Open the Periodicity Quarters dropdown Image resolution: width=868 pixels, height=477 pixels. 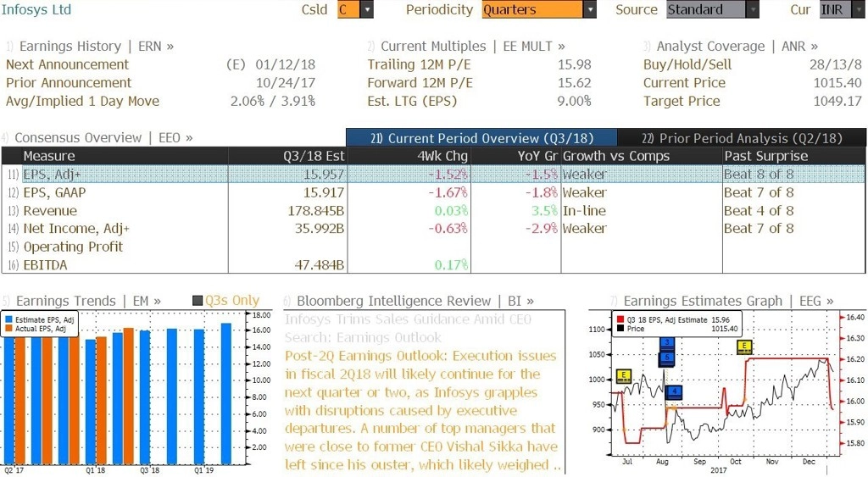pos(538,9)
